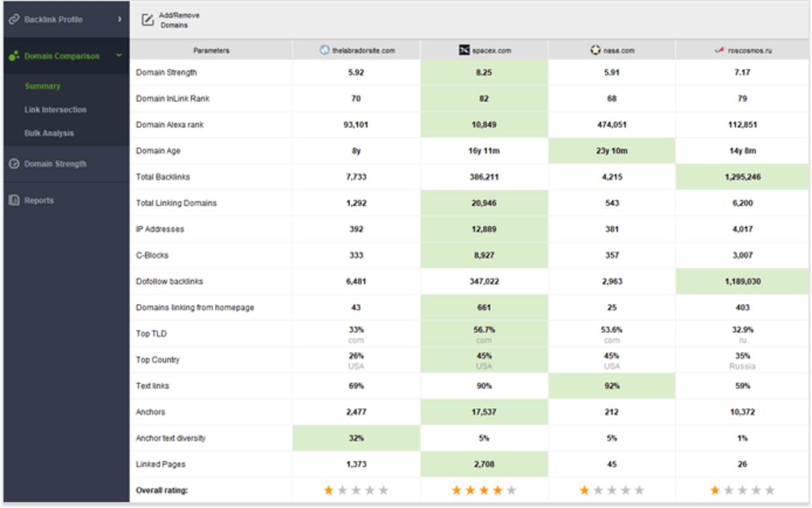Click the thelabradorsite.com globe favicon
The image size is (812, 508).
pos(325,50)
